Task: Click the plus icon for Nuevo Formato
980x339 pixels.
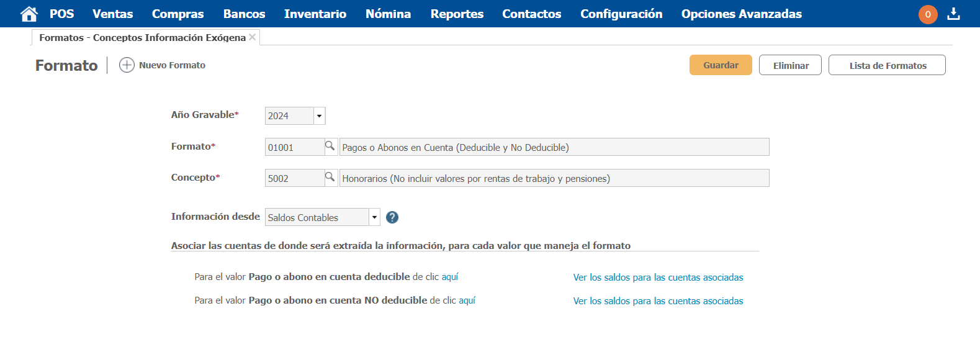Action: [x=127, y=65]
